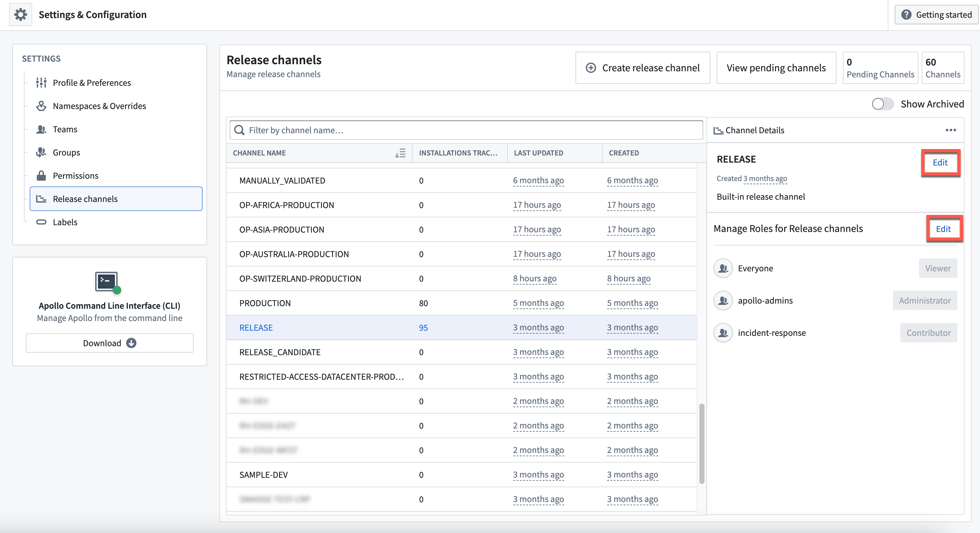Click View pending channels button

click(776, 68)
